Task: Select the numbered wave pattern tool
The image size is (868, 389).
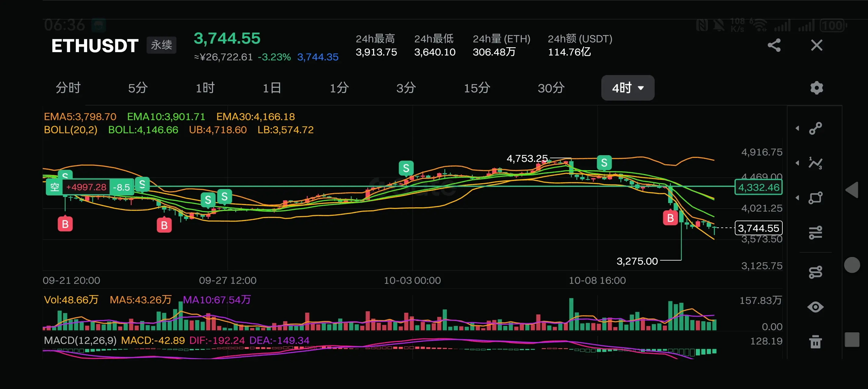Action: pyautogui.click(x=816, y=163)
